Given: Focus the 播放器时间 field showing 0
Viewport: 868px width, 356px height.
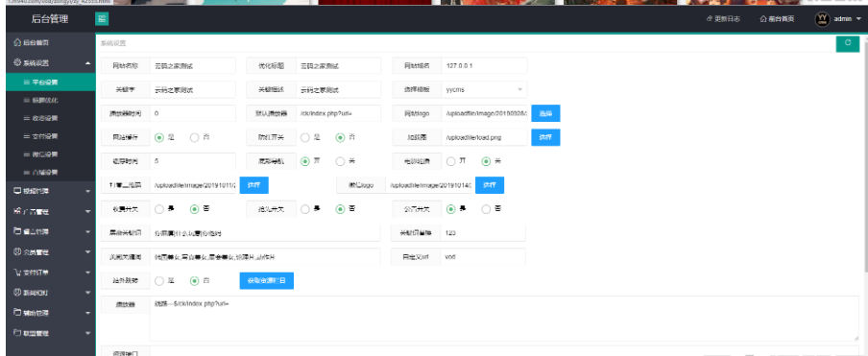Looking at the screenshot, I should [193, 113].
